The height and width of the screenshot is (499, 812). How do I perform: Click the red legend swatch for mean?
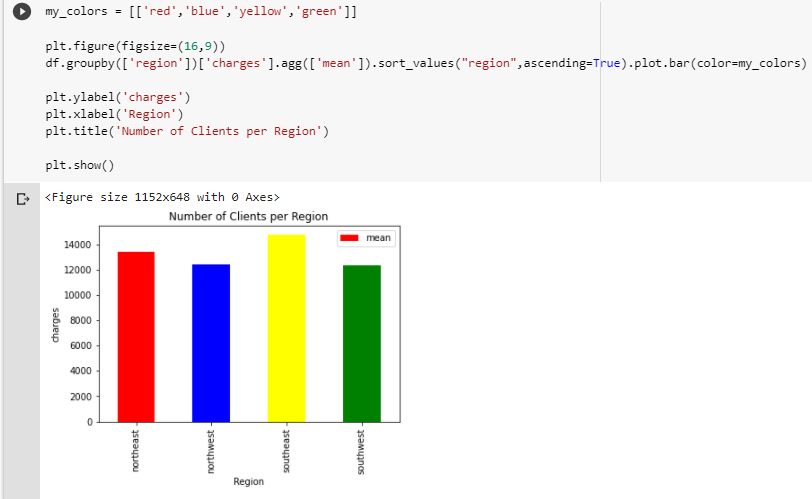tap(349, 238)
